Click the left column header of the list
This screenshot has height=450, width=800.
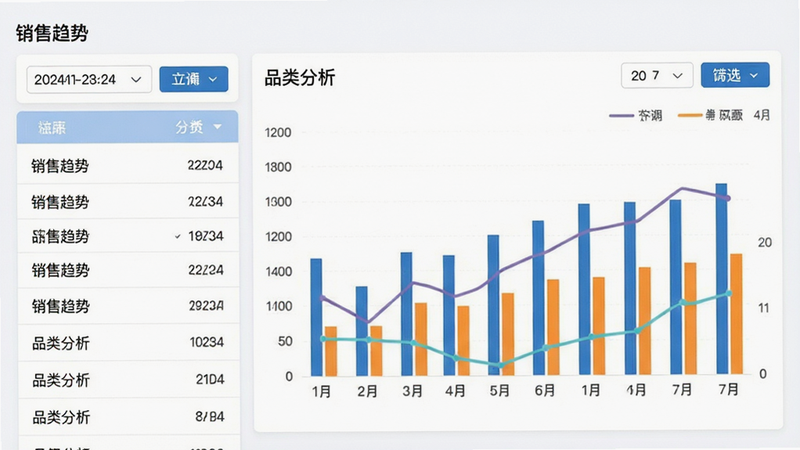point(52,128)
